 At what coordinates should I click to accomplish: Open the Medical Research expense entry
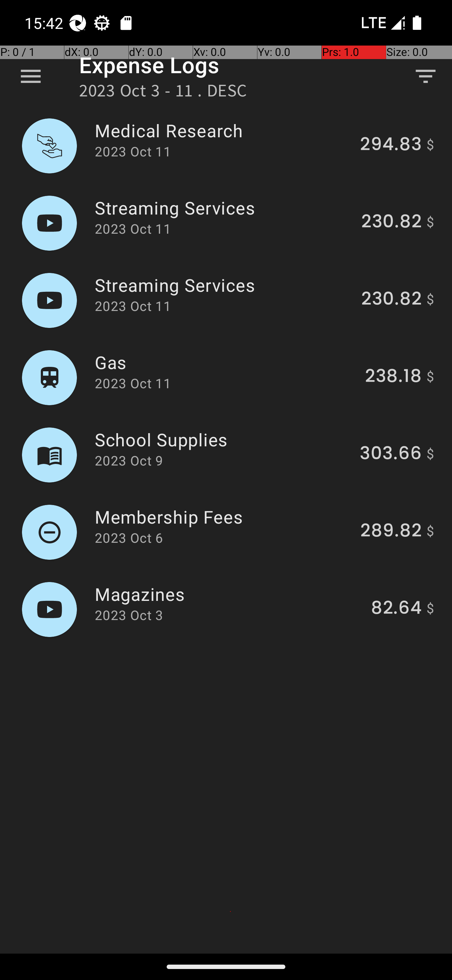point(226,146)
